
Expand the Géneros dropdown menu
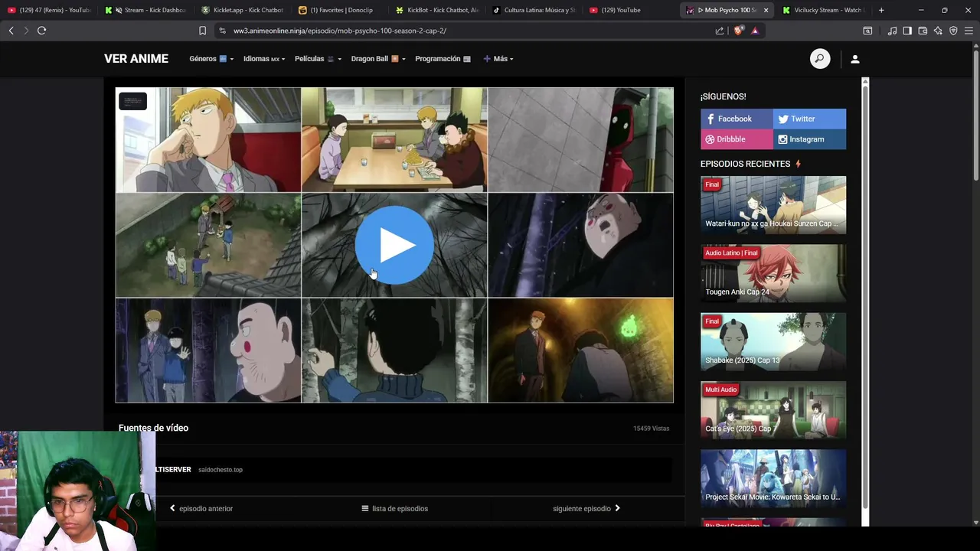[211, 59]
